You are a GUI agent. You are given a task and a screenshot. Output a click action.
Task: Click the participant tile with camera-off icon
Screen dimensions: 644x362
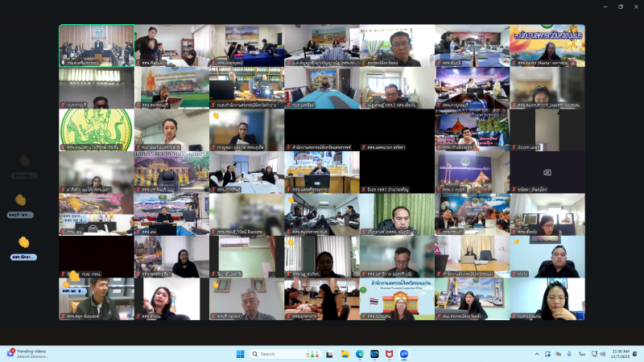[547, 172]
